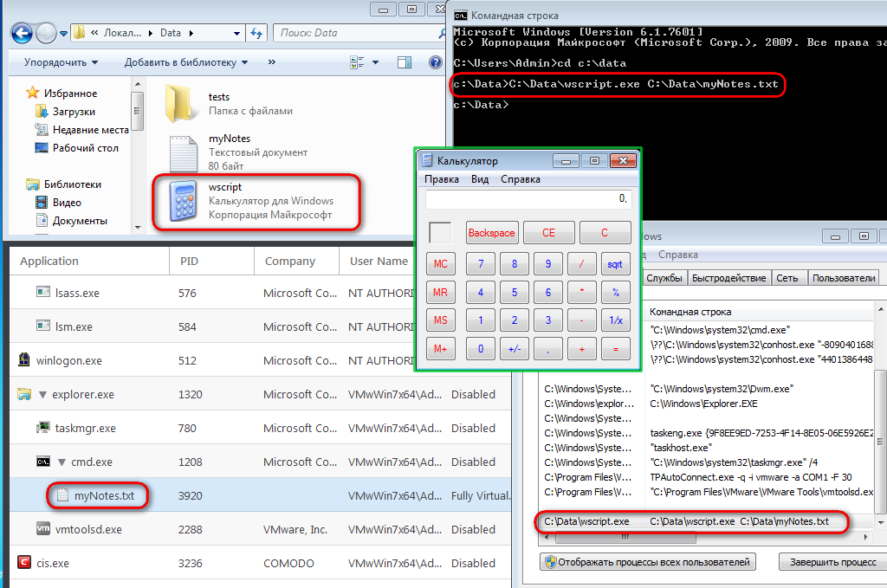887x588 pixels.
Task: Click the Explorer back navigation arrow
Action: click(22, 34)
